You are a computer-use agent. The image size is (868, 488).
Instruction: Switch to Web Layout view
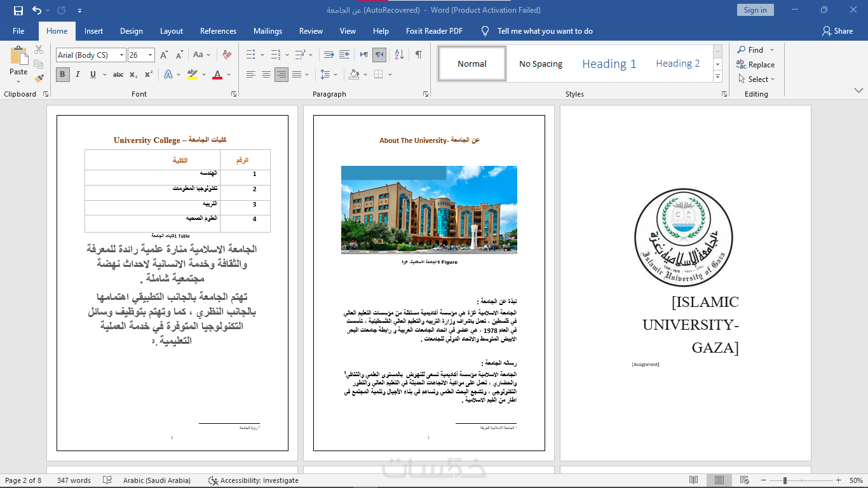click(x=743, y=480)
